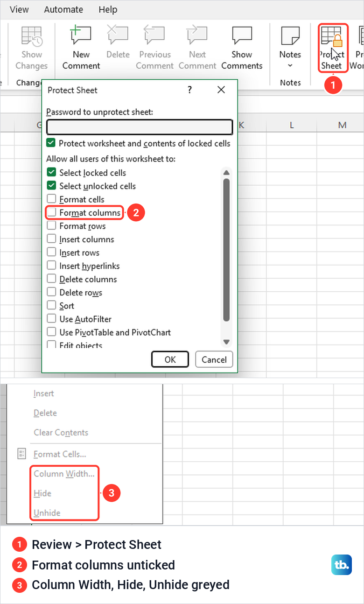The width and height of the screenshot is (364, 604).
Task: Check Insert rows permission
Action: (x=51, y=253)
